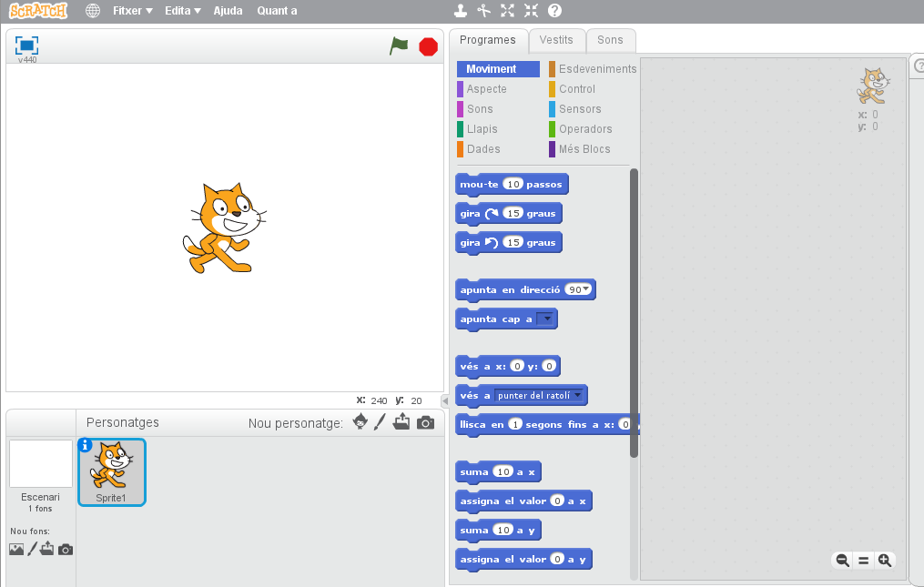This screenshot has width=924, height=587.
Task: Click value field in suma a y block
Action: tap(503, 530)
